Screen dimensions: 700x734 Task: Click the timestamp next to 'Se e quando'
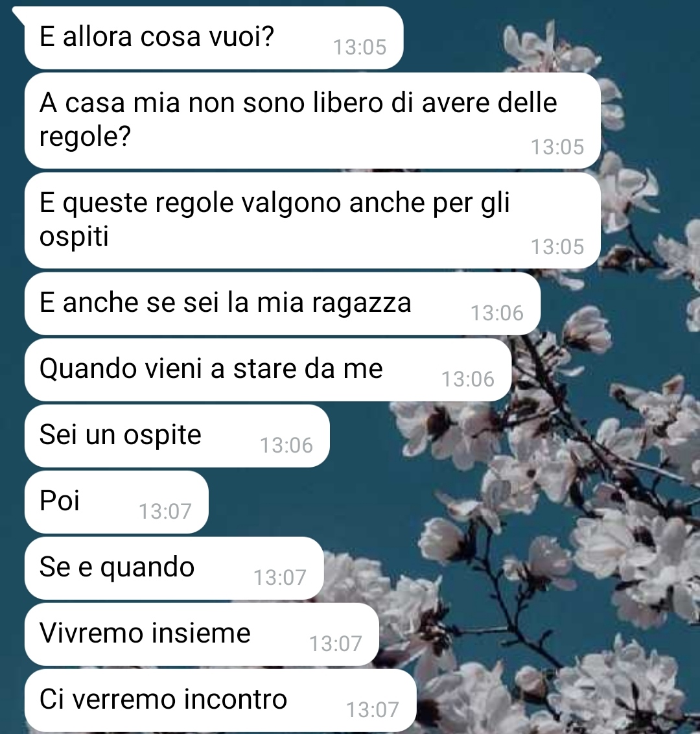[x=280, y=578]
